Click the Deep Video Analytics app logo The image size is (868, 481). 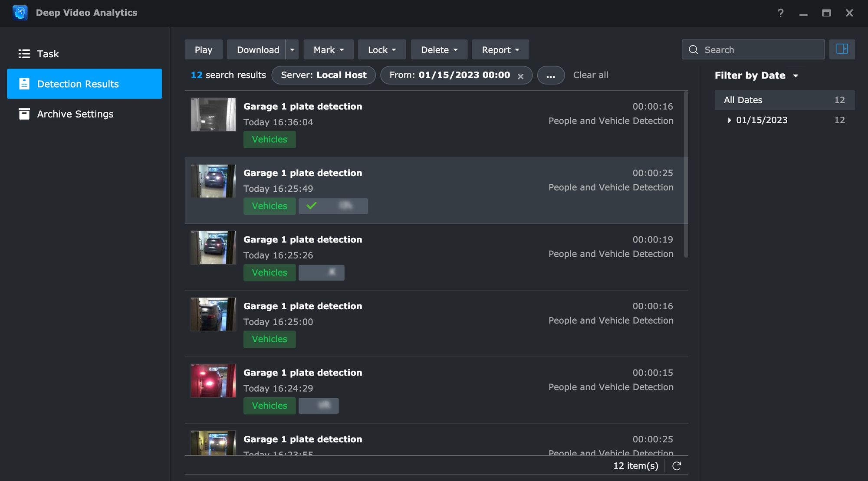(x=20, y=13)
